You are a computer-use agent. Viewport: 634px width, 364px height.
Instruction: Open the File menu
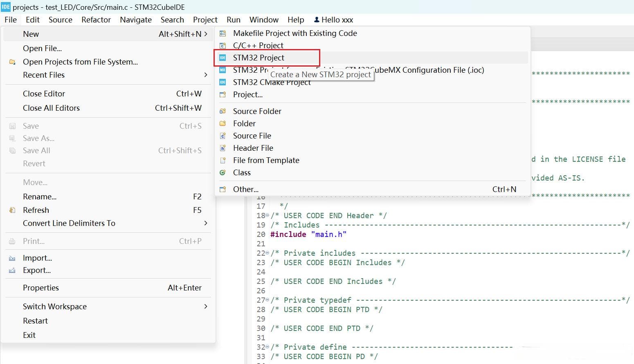11,20
